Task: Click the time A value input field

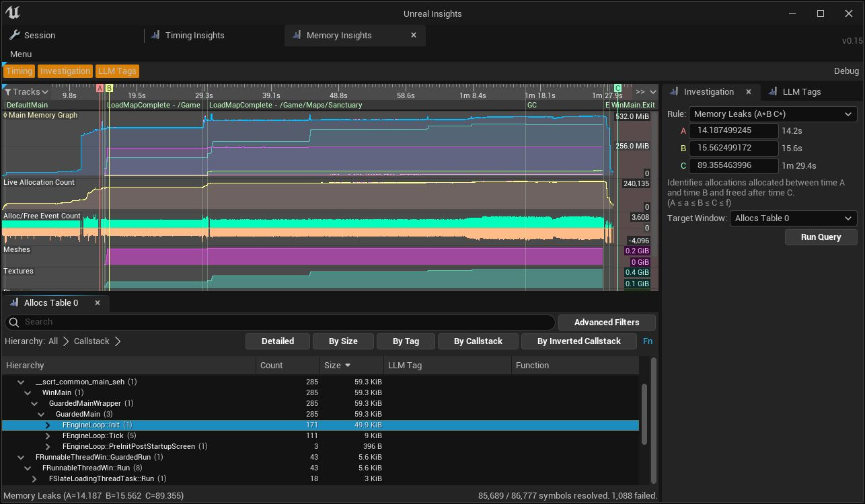Action: click(x=733, y=131)
